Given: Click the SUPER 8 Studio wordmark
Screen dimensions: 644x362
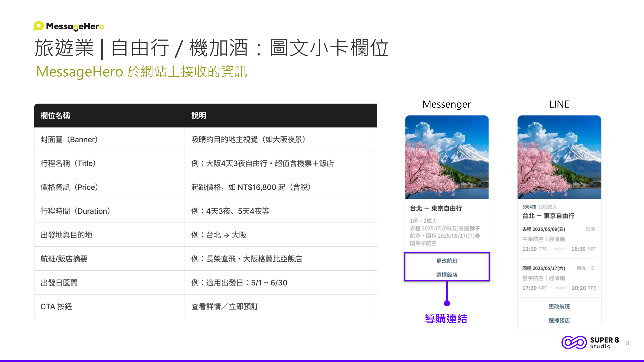Looking at the screenshot, I should click(604, 343).
